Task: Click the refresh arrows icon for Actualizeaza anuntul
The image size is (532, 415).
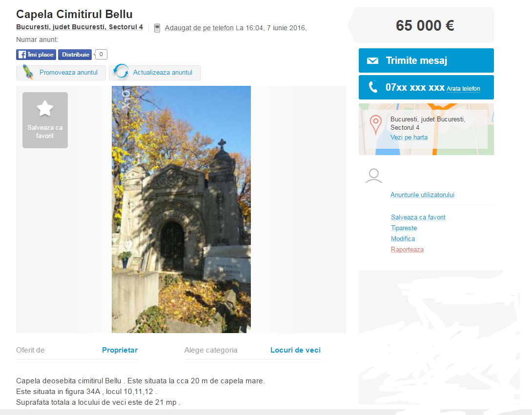Action: point(121,72)
